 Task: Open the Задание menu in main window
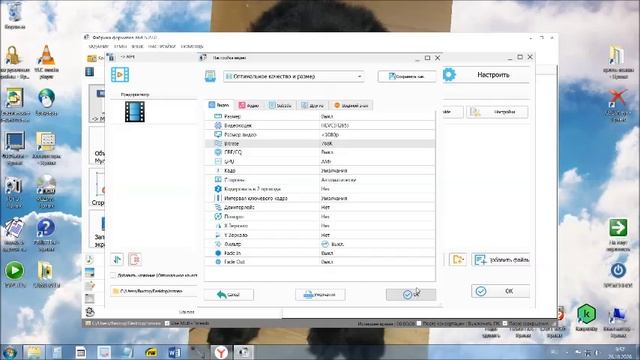[98, 46]
